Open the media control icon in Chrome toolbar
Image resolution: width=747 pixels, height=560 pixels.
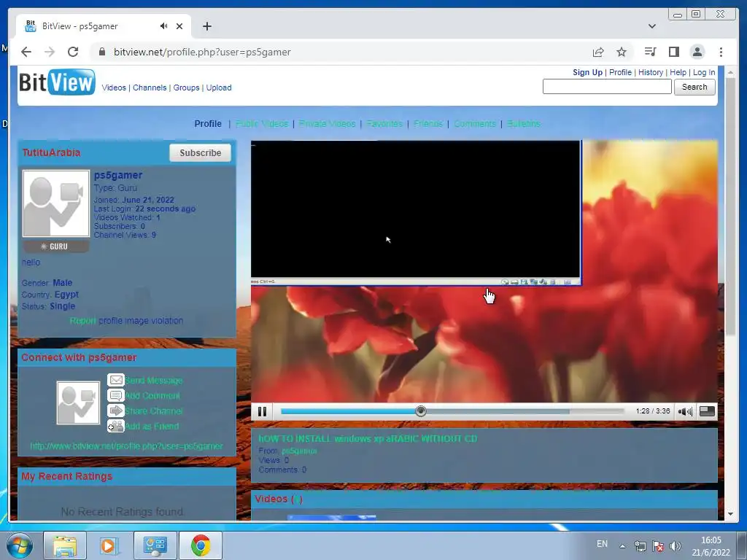tap(650, 52)
